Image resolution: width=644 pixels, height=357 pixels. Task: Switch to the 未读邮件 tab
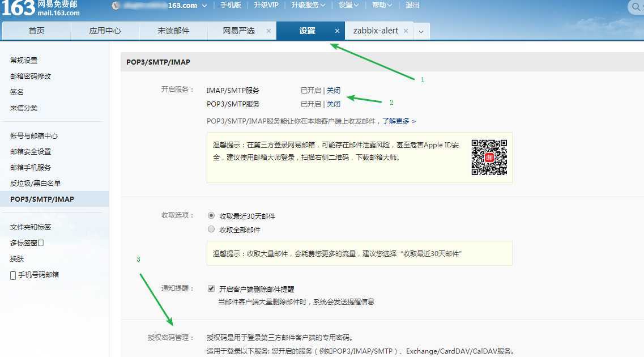(173, 31)
